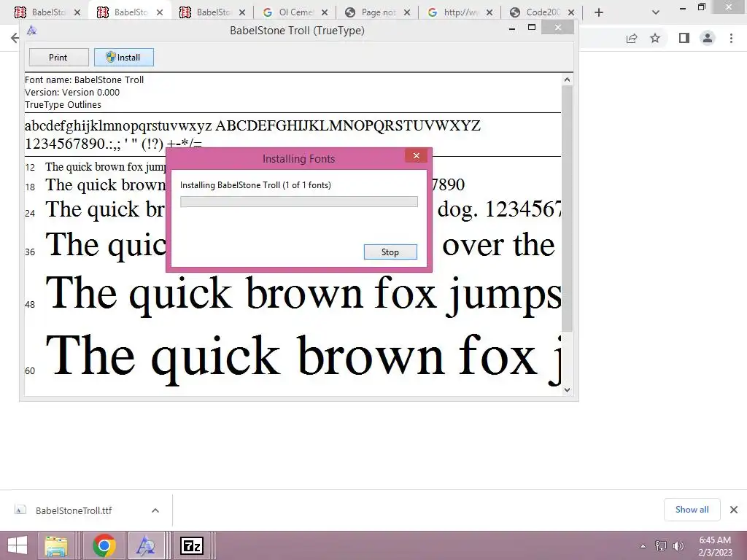Click the font window title text
Image resolution: width=747 pixels, height=560 pixels.
coord(298,31)
